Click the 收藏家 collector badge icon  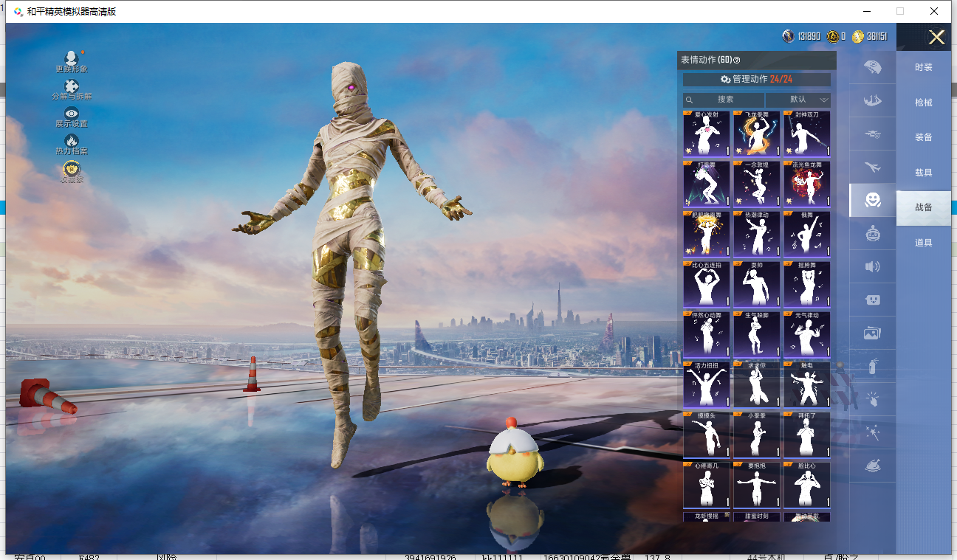click(x=72, y=169)
